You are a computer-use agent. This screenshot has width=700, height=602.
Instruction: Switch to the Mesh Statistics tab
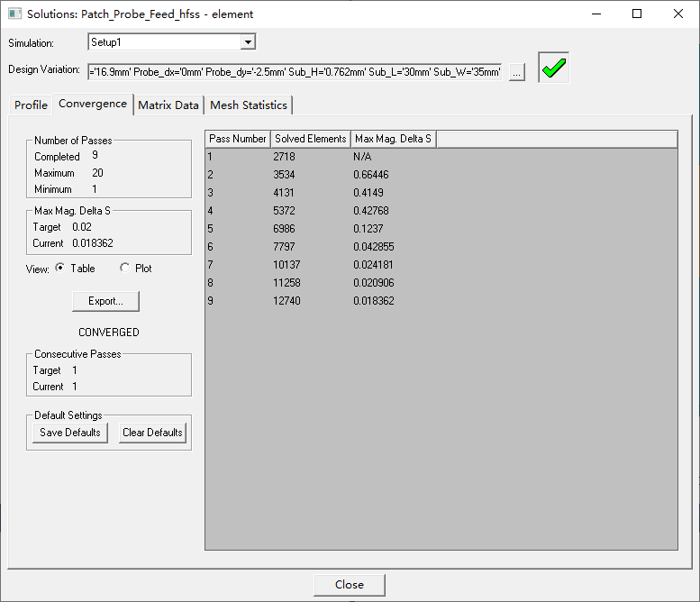pos(249,105)
